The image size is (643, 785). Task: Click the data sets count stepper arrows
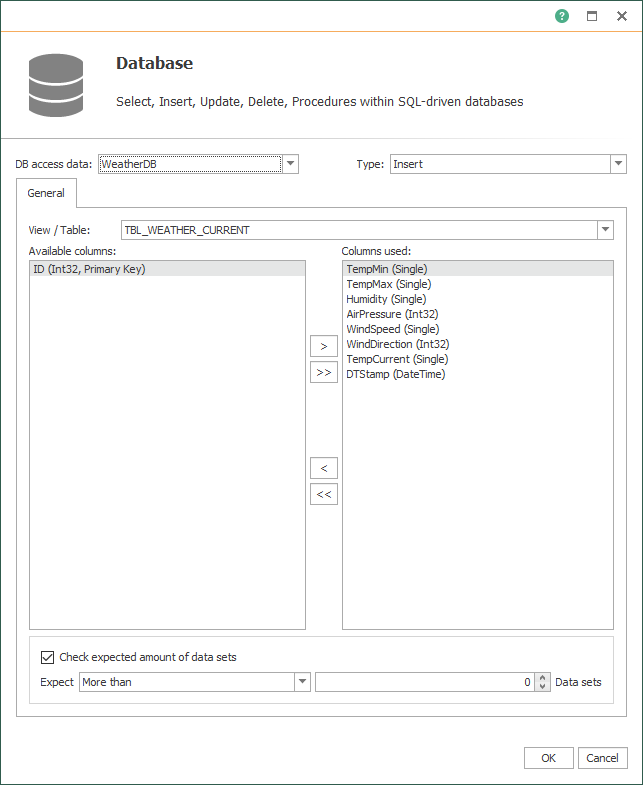(543, 682)
